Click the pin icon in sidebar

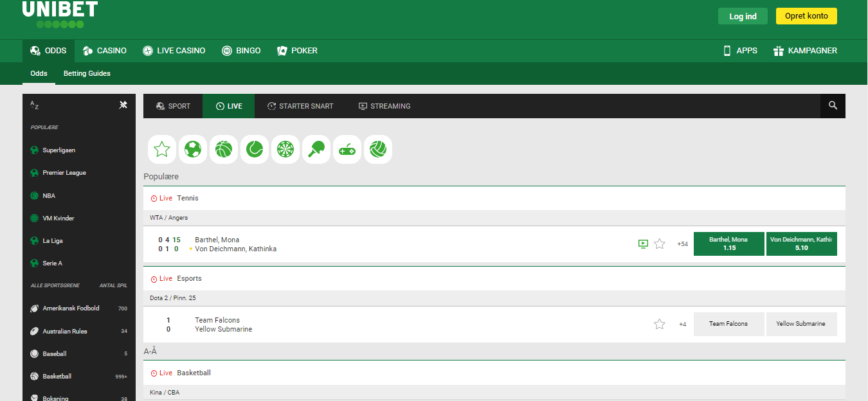(x=123, y=105)
